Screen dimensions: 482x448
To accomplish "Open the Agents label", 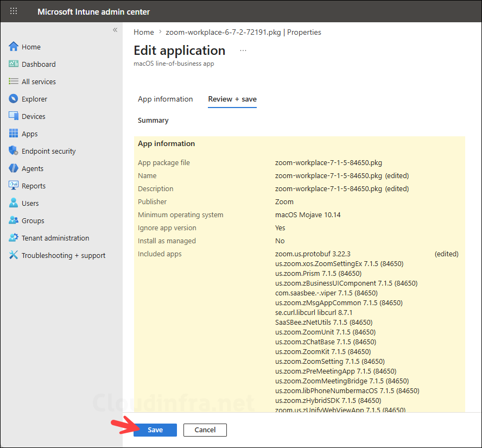I will (33, 169).
